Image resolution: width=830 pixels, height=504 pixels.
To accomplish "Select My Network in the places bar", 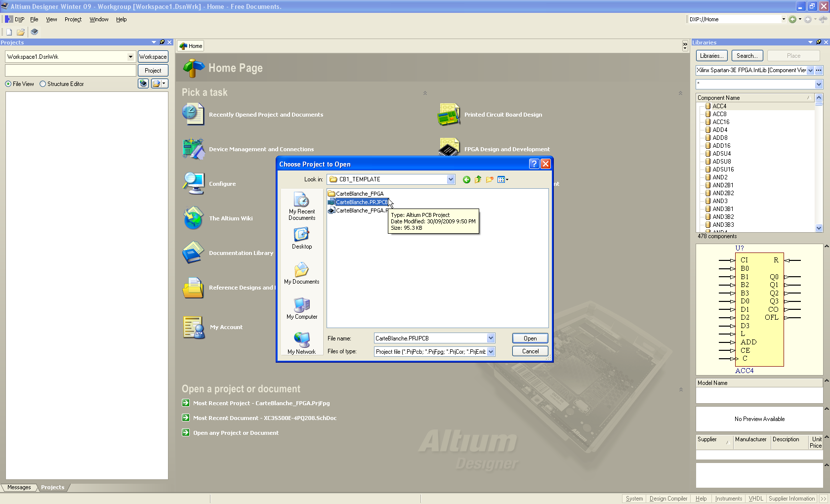I will click(302, 343).
